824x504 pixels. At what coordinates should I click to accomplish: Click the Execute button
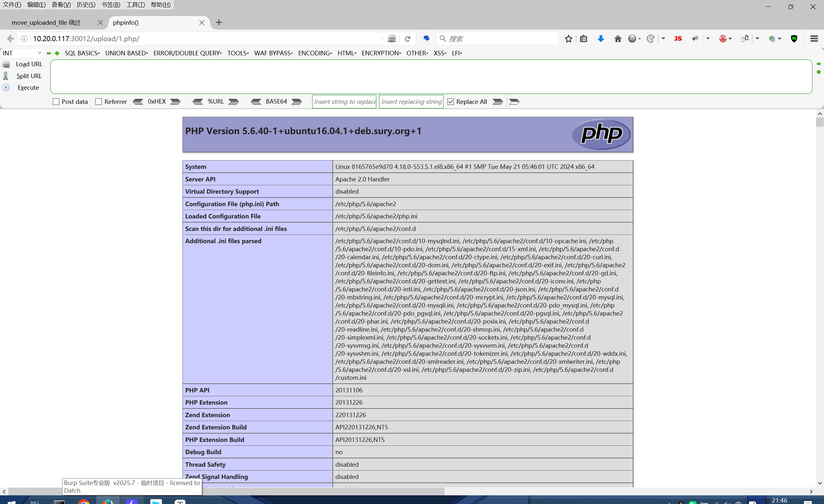pos(28,87)
